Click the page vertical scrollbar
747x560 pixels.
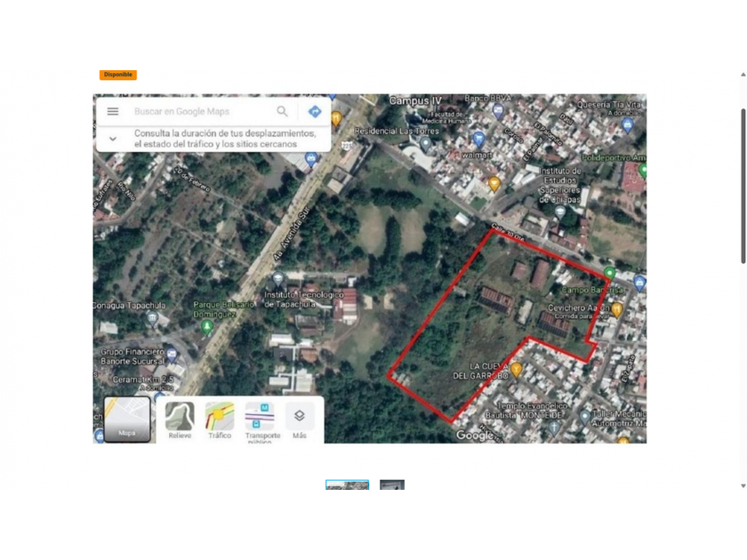coord(743,187)
